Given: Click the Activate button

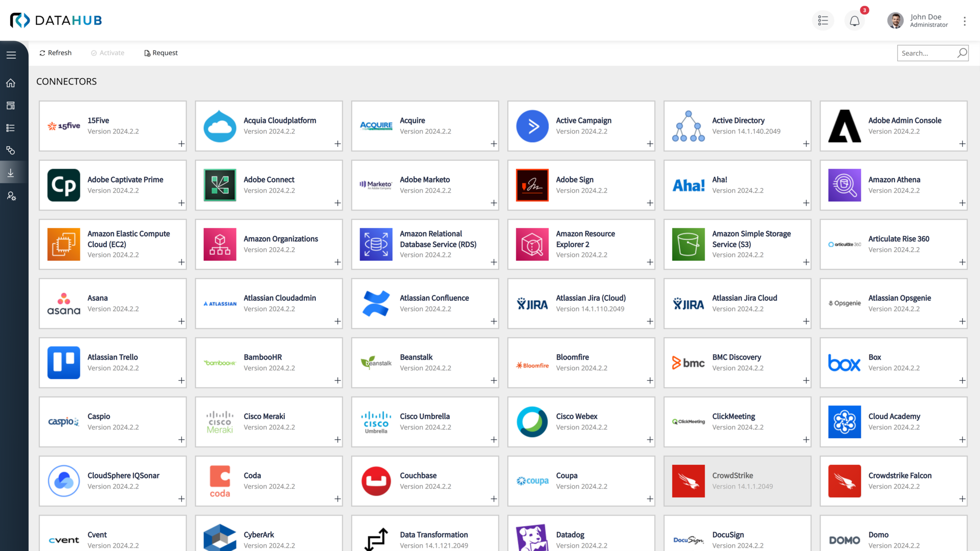Looking at the screenshot, I should [108, 53].
